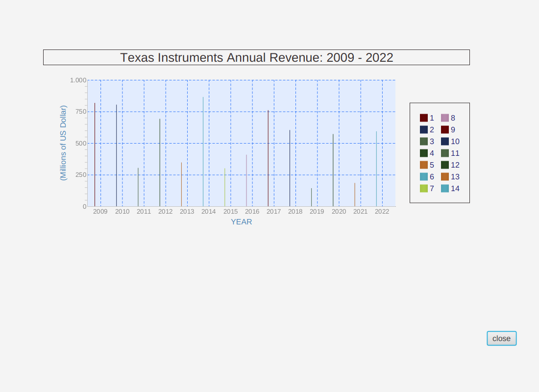Click the 2020 x-axis label
The width and height of the screenshot is (539, 392).
pyautogui.click(x=339, y=212)
